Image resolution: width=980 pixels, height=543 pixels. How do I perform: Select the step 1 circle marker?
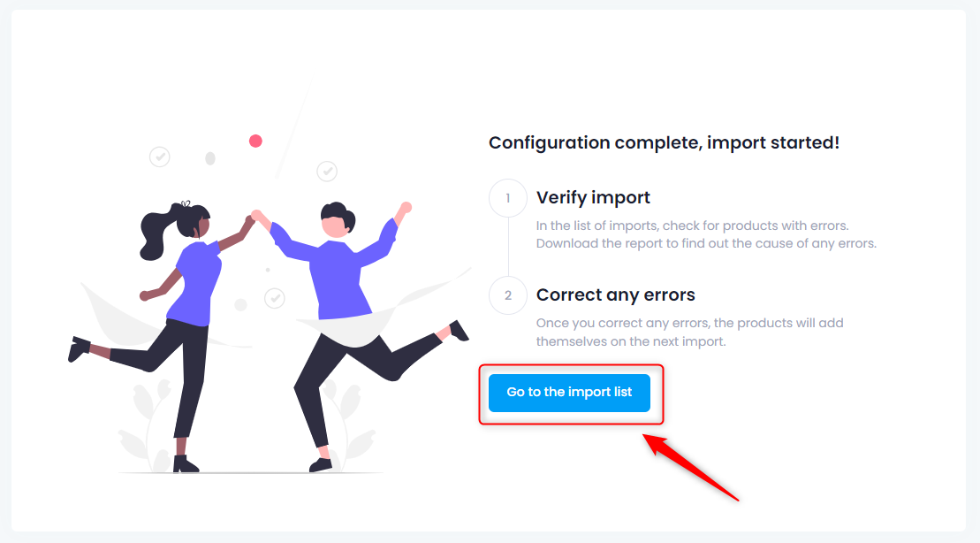(x=507, y=198)
